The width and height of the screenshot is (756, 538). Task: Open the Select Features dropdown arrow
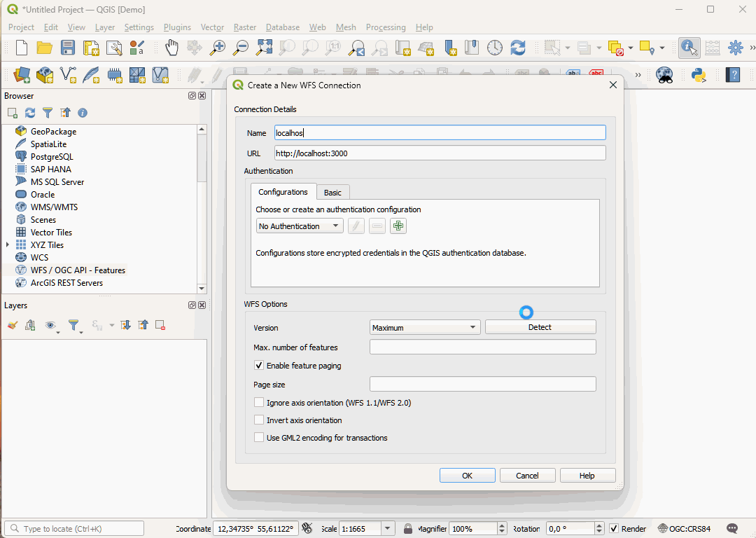coord(568,48)
